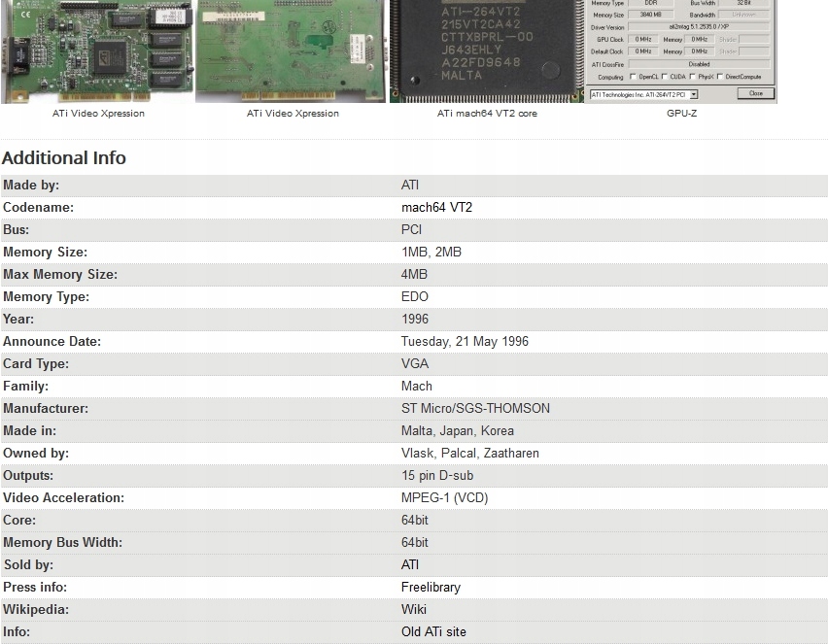Image resolution: width=828 pixels, height=644 pixels.
Task: Click the MPEG-1 (VCD) video acceleration link
Action: click(445, 497)
